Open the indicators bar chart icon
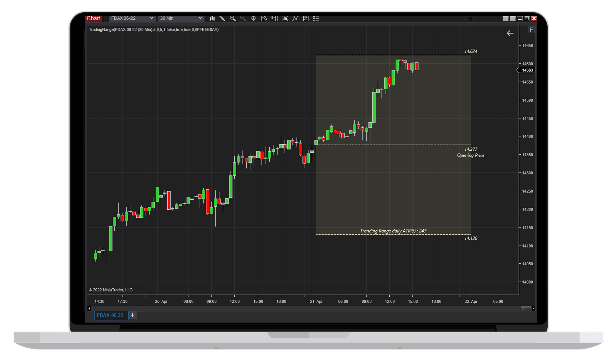The width and height of the screenshot is (615, 364). 285,18
